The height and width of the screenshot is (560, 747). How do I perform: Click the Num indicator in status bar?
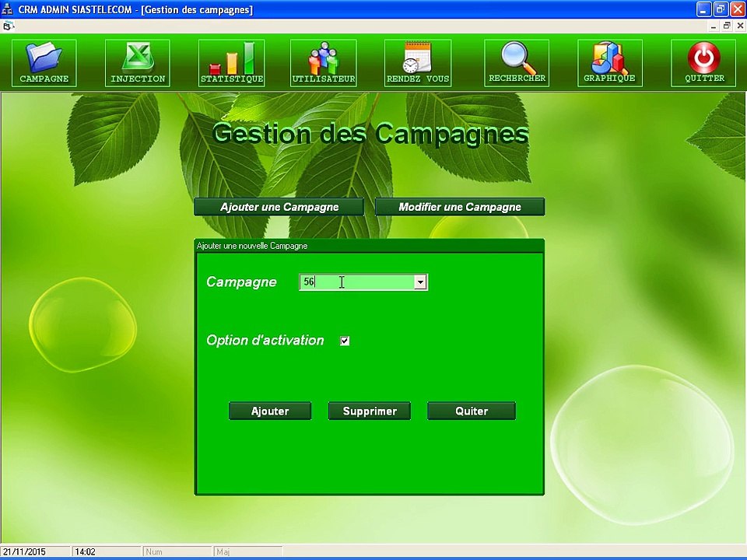(154, 551)
